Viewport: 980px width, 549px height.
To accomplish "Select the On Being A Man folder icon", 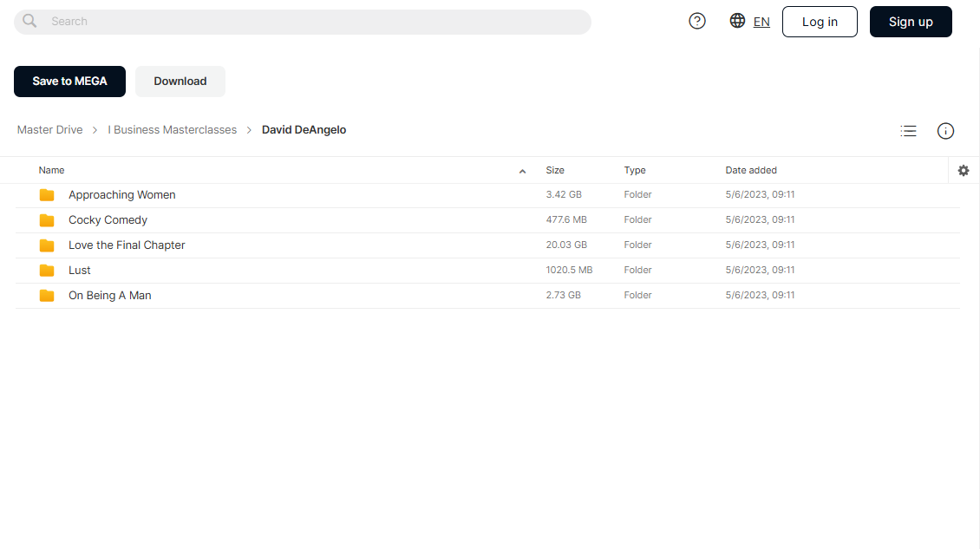I will click(47, 295).
